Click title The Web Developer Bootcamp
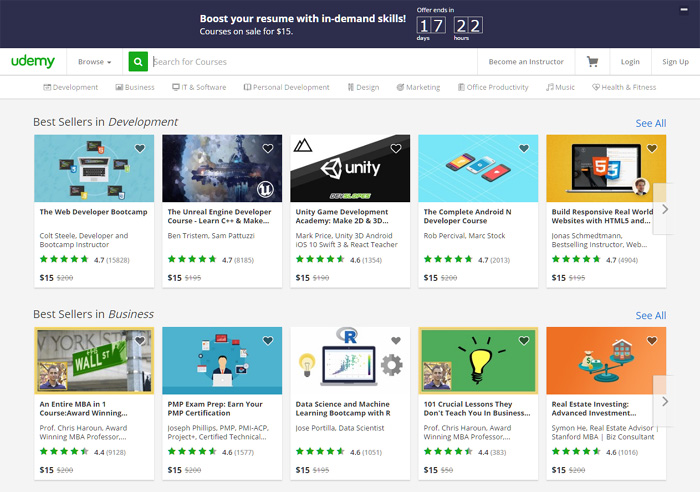This screenshot has width=700, height=492. [93, 212]
